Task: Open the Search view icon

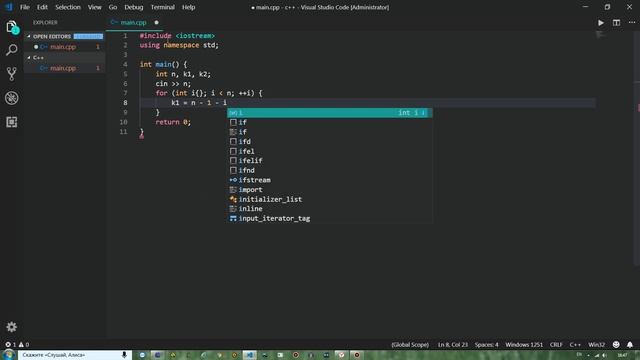Action: point(12,50)
